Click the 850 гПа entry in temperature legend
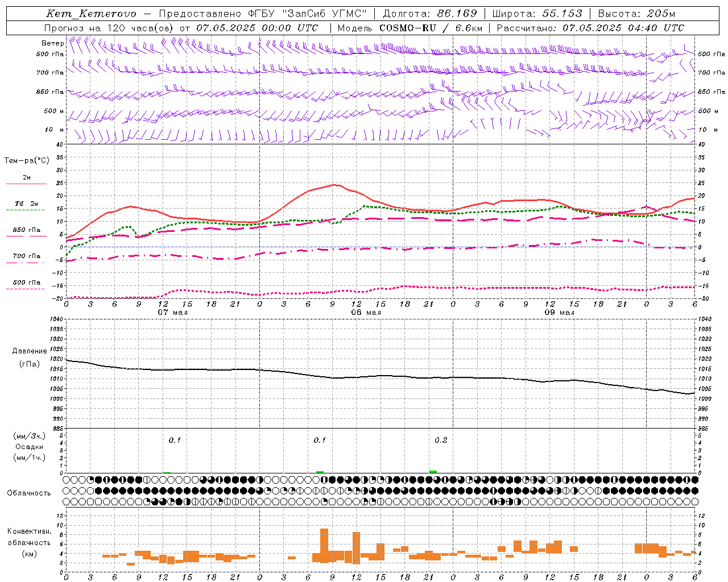The height and width of the screenshot is (582, 728). 27,230
